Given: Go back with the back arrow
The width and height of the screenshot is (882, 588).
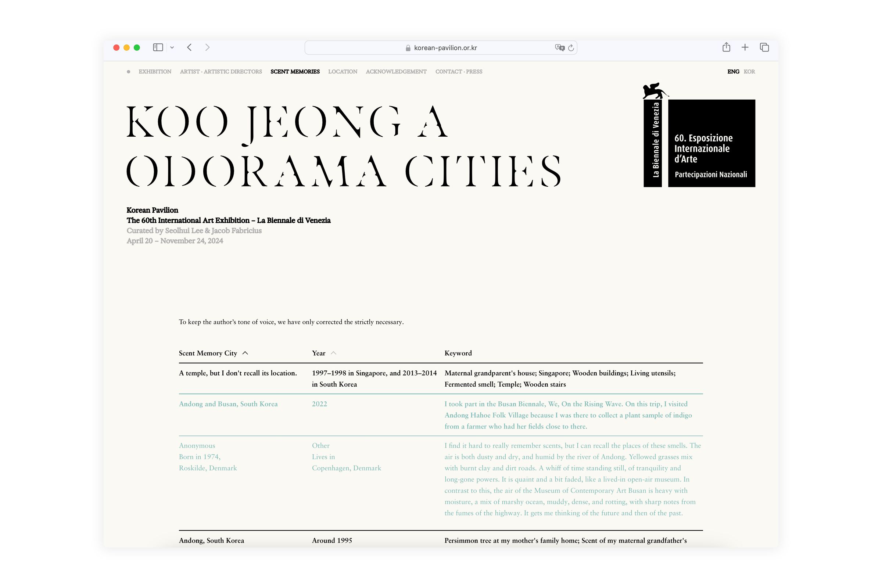Looking at the screenshot, I should 190,48.
